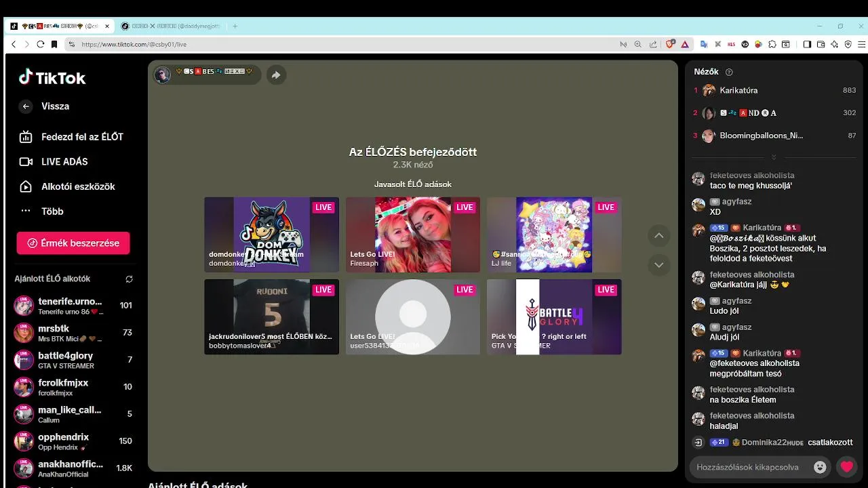
Task: Go forward in browser history
Action: 27,44
